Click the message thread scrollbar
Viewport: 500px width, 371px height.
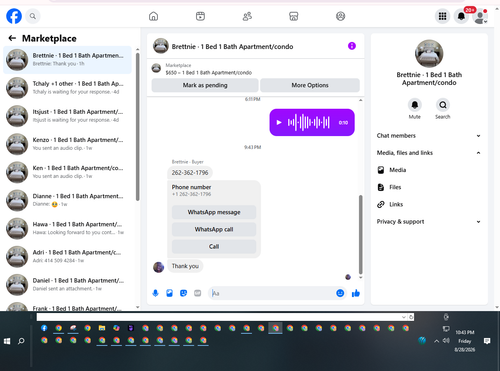pos(360,234)
